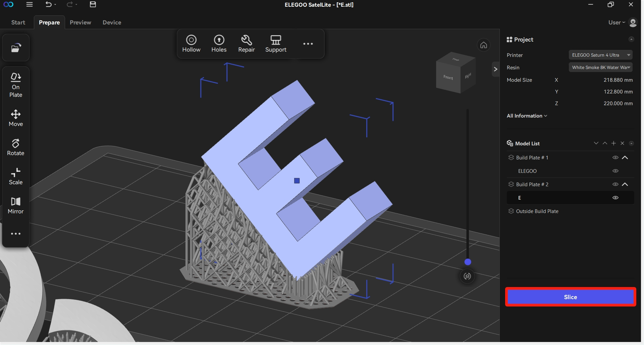
Task: Click the Slice button
Action: point(570,297)
